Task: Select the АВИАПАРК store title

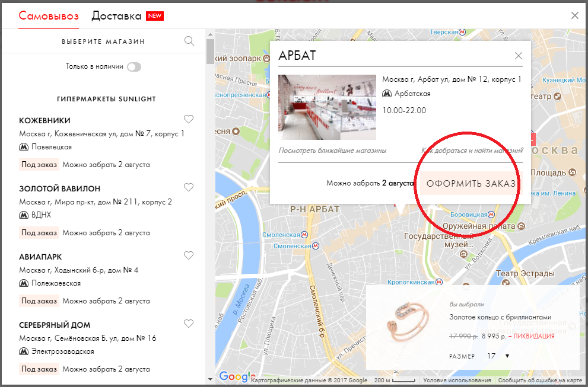Action: coord(40,257)
